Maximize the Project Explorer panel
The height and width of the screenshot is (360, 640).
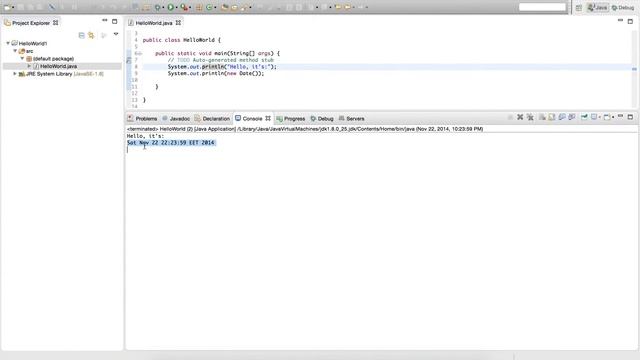pos(115,21)
